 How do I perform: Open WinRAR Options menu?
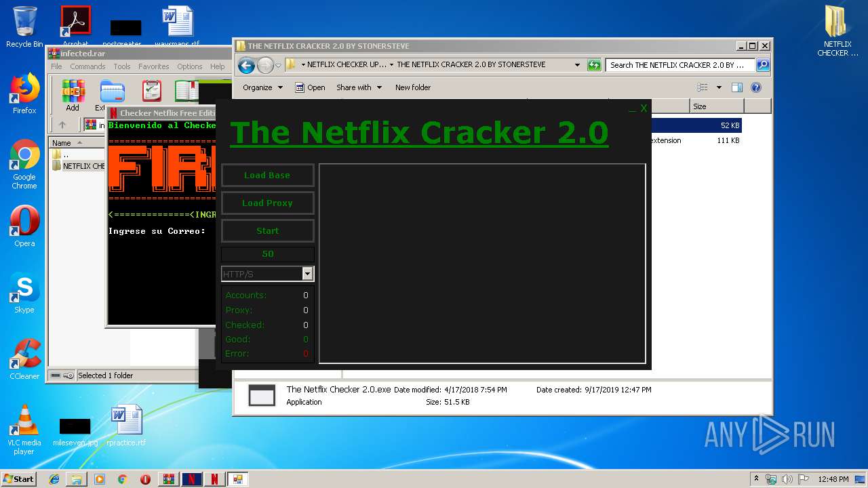point(190,66)
